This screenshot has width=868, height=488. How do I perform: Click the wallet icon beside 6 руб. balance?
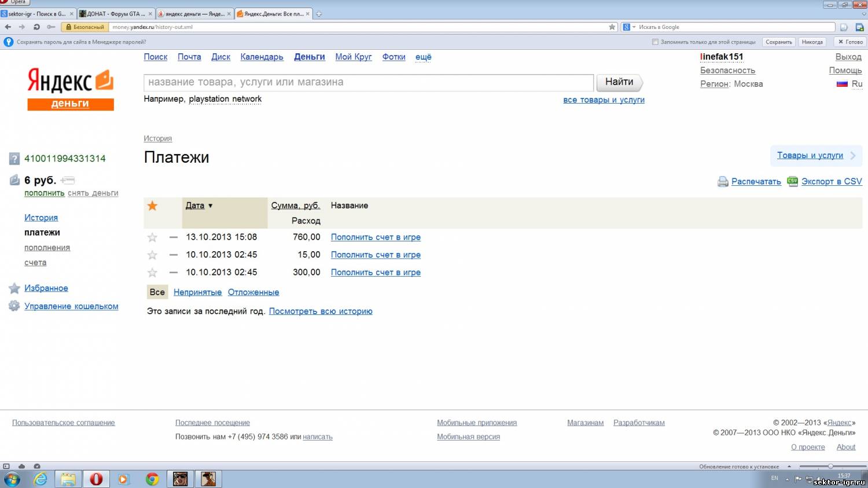click(14, 180)
